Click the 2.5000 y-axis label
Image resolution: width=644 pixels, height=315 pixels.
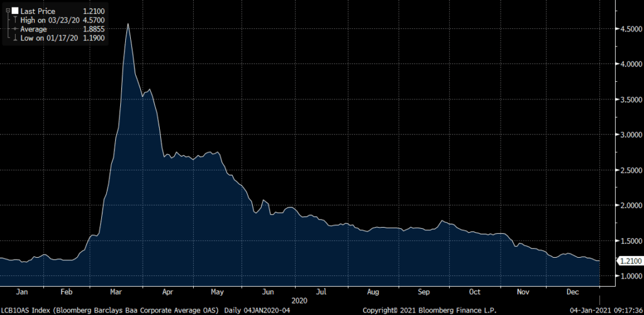(x=630, y=170)
